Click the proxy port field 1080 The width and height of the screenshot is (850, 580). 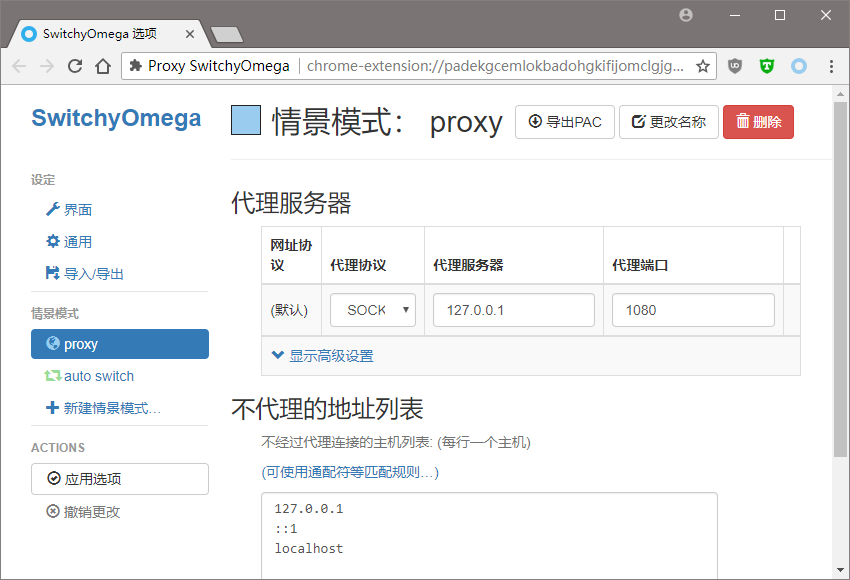693,310
